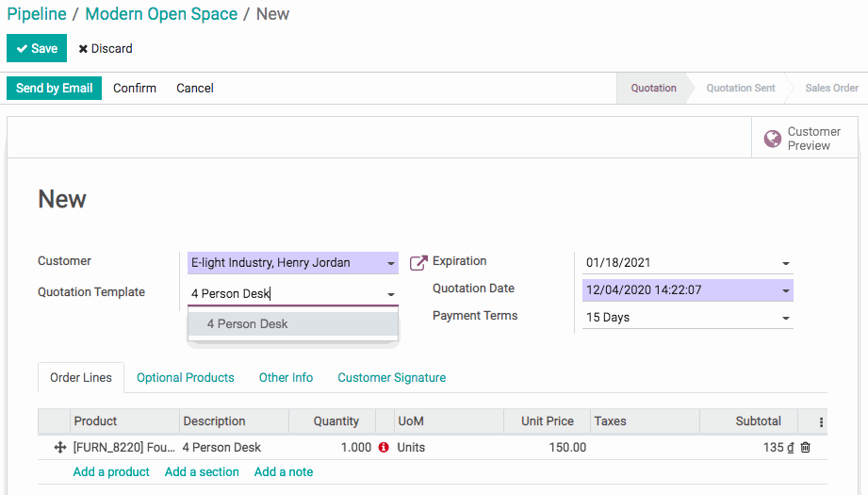
Task: Expand the Customer dropdown arrow
Action: 391,264
